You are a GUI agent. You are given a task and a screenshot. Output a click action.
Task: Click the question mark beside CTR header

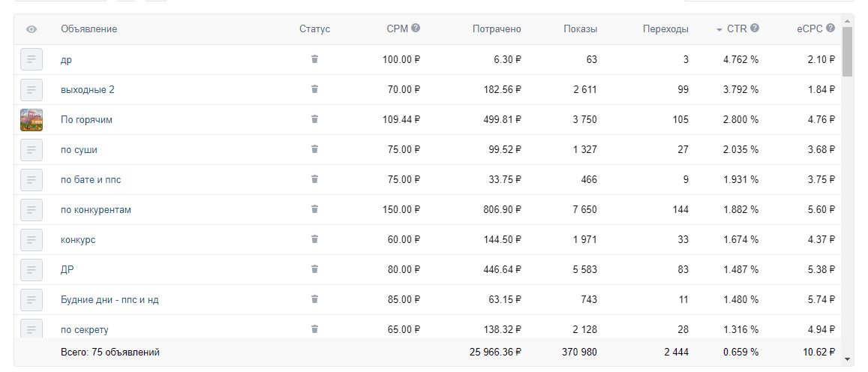755,28
